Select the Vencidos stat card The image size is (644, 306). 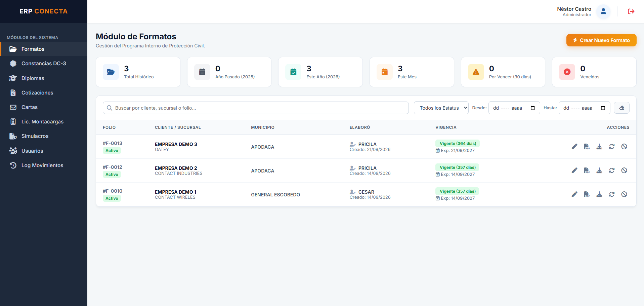pos(594,72)
